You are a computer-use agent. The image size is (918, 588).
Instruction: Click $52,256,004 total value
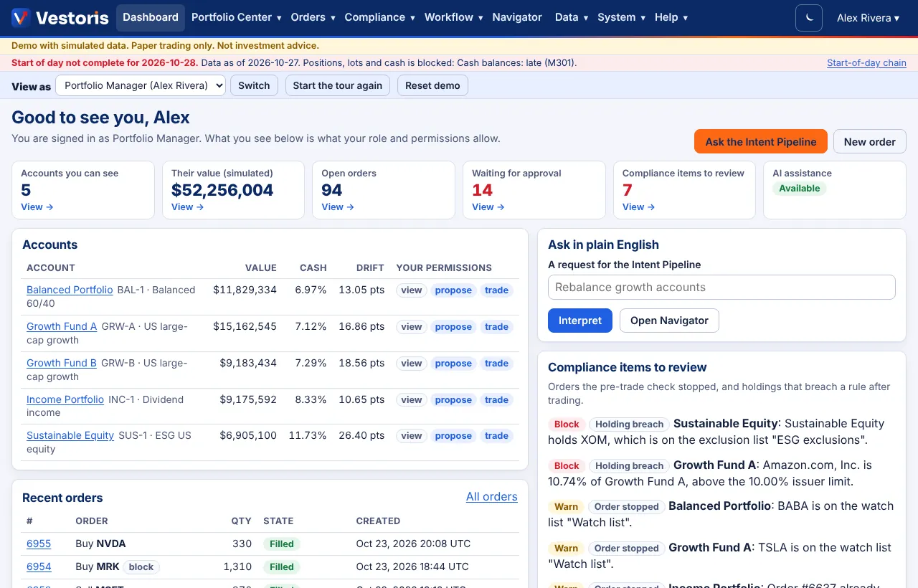click(x=222, y=190)
